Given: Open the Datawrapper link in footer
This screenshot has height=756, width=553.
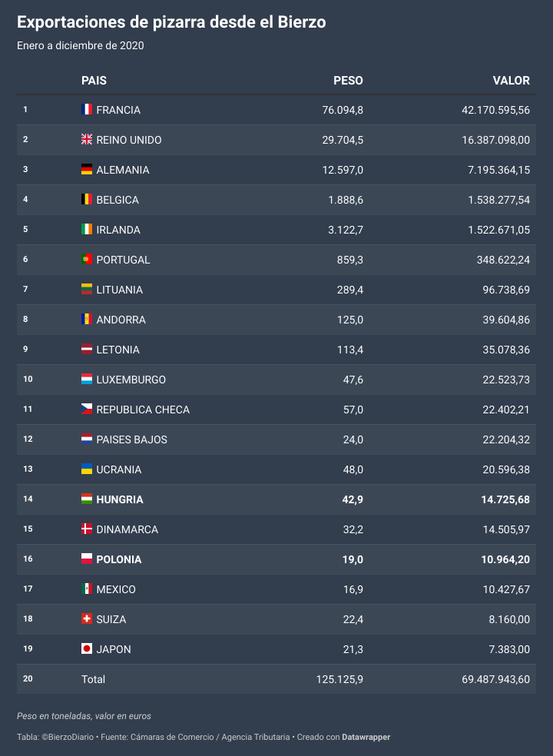Looking at the screenshot, I should pyautogui.click(x=366, y=738).
